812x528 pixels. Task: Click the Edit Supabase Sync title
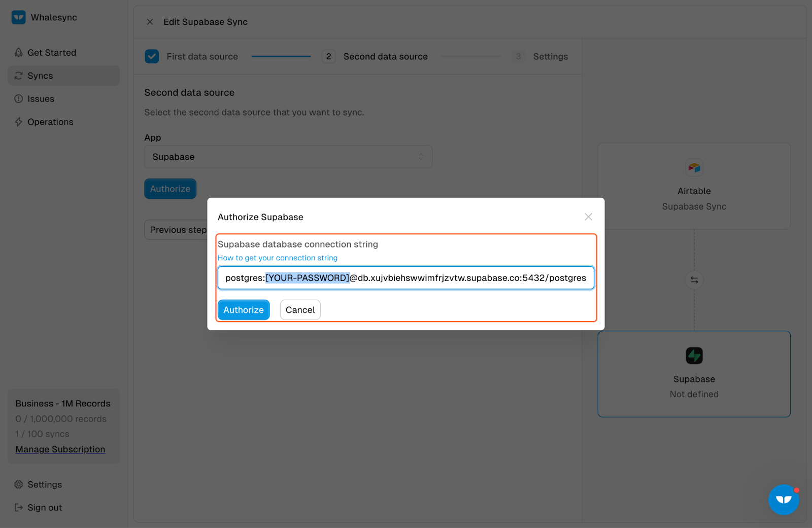[x=206, y=22]
